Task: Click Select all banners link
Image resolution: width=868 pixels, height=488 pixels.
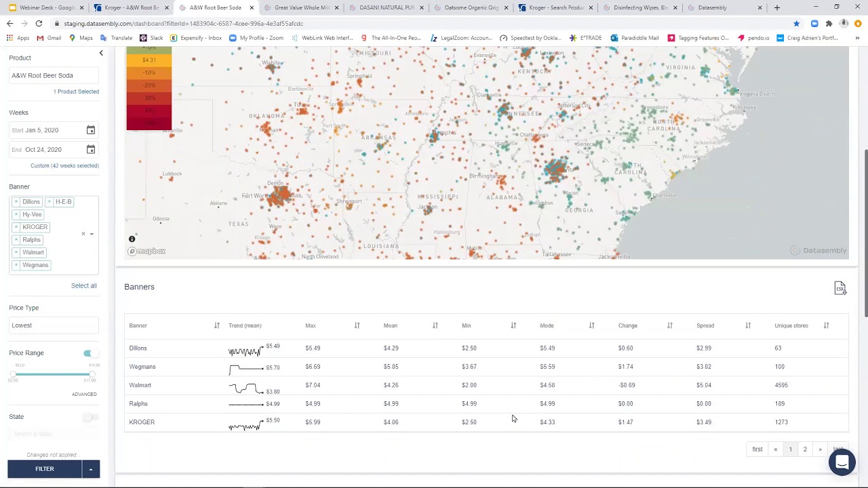Action: (x=84, y=285)
